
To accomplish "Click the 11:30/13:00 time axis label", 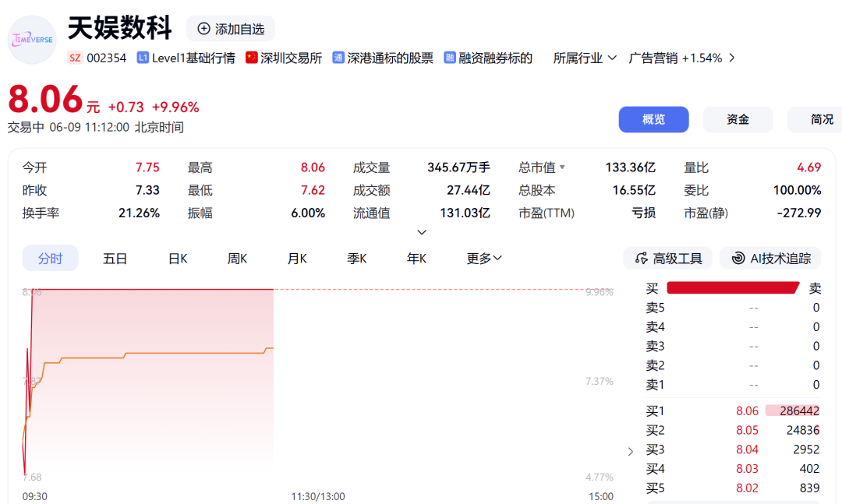I will [318, 496].
